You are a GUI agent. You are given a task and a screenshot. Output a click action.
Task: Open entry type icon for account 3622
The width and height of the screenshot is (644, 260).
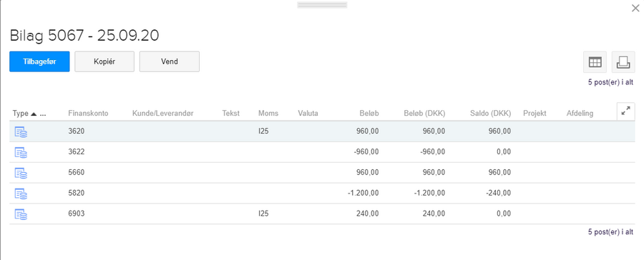pyautogui.click(x=21, y=152)
